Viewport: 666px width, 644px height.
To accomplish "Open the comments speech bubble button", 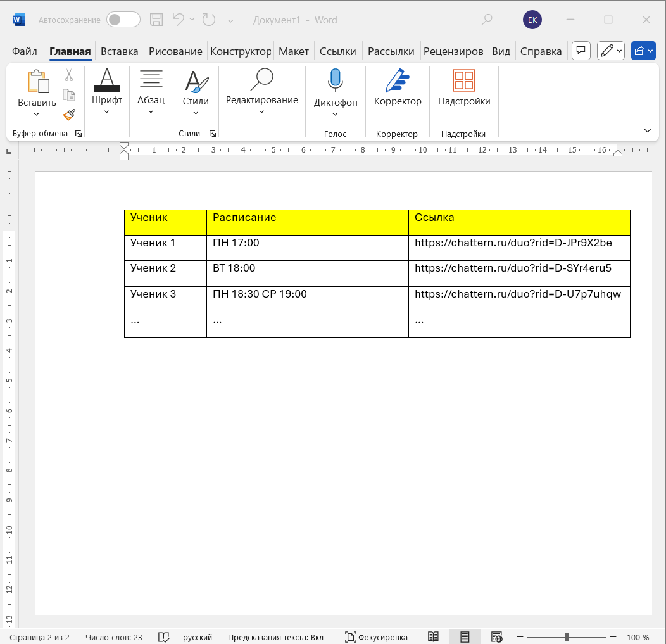I will 581,51.
